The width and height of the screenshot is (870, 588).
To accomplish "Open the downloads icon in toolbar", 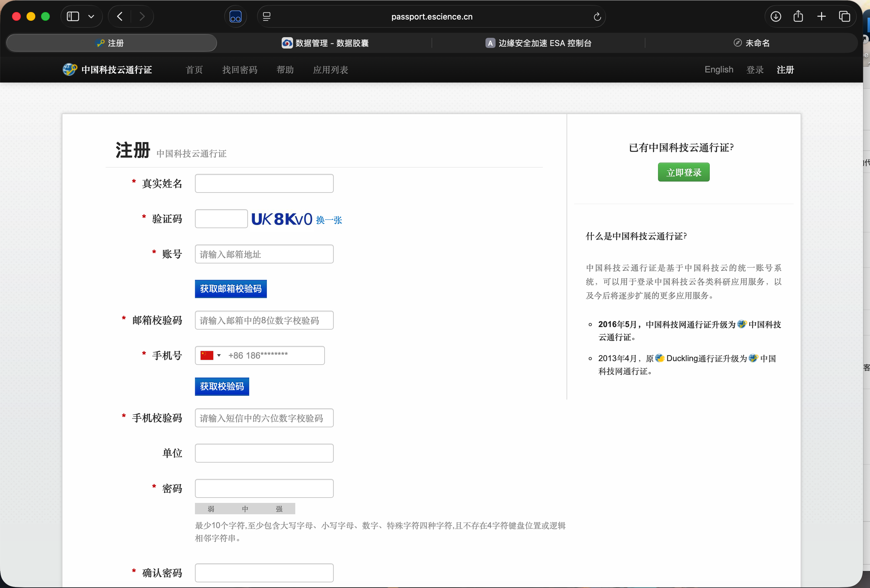I will (x=776, y=16).
